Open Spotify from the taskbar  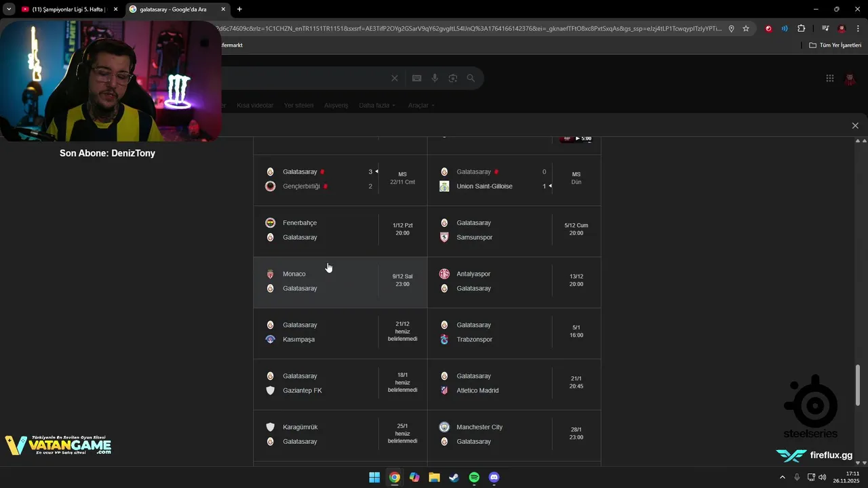[x=474, y=477]
